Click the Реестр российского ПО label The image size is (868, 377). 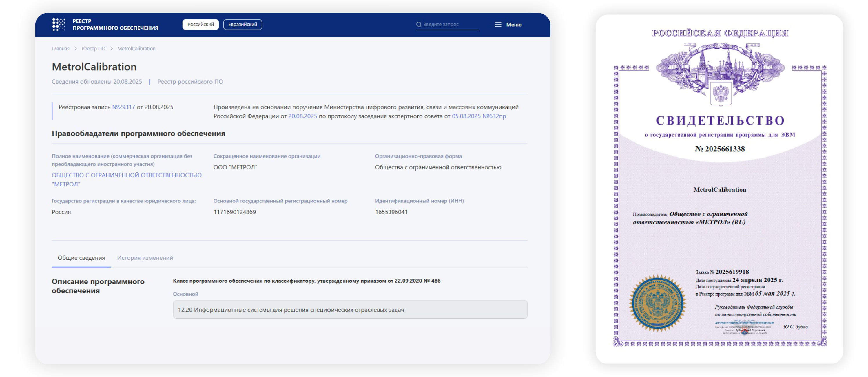190,82
